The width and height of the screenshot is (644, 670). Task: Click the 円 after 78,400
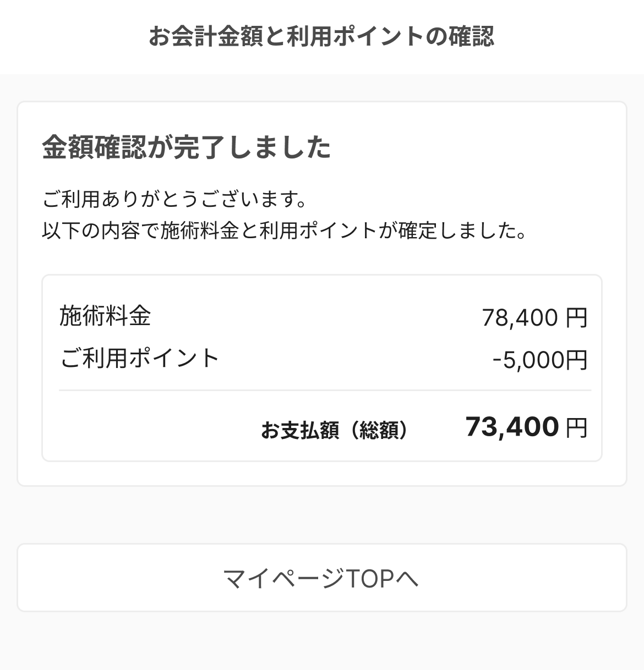(x=577, y=318)
